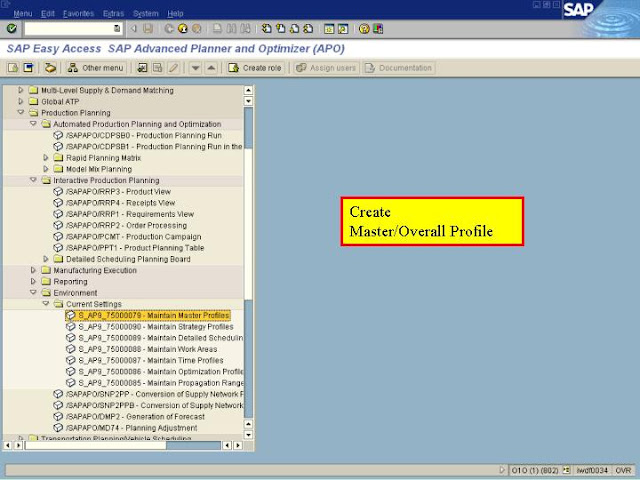640x480 pixels.
Task: Click the Add to favorites icon
Action: [x=142, y=68]
